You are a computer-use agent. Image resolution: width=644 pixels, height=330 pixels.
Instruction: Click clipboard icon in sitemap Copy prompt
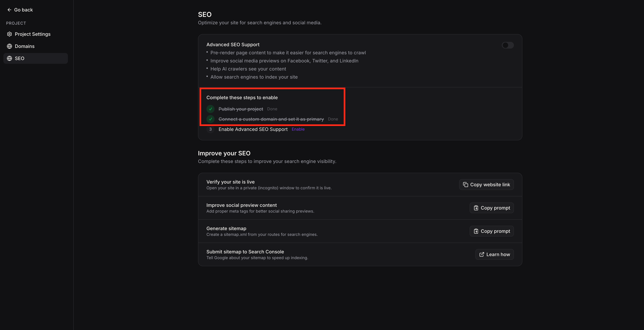pos(476,231)
